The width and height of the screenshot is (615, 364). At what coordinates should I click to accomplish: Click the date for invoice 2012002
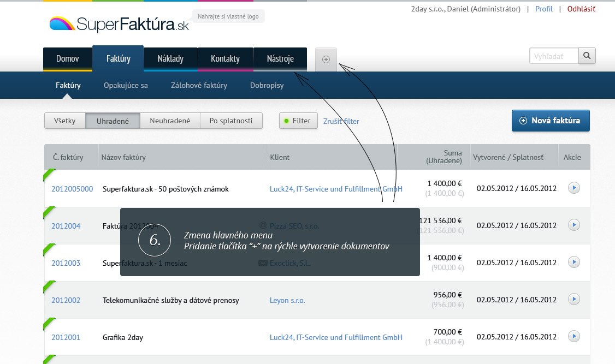point(517,300)
